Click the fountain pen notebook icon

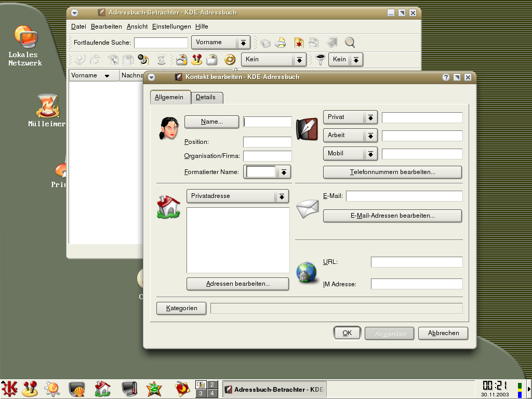[307, 129]
